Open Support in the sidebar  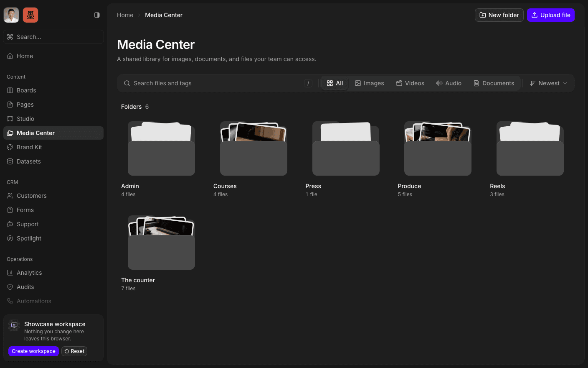pos(53,224)
